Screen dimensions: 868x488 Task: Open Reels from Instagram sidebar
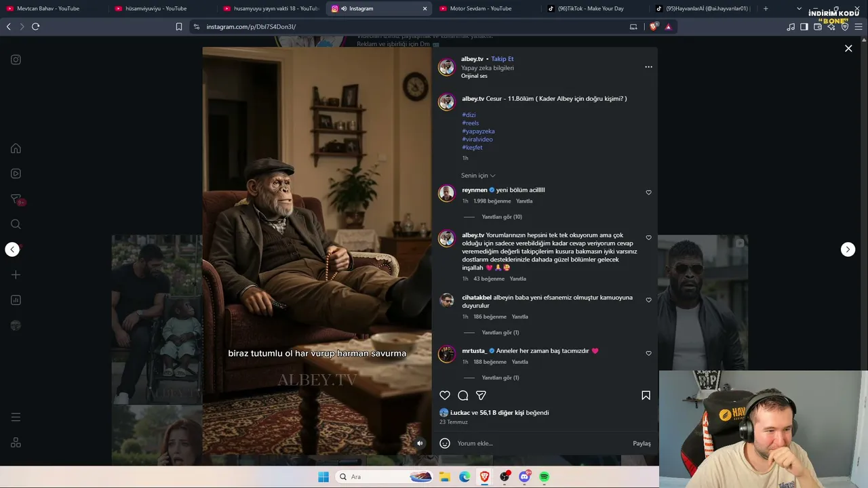pyautogui.click(x=16, y=174)
